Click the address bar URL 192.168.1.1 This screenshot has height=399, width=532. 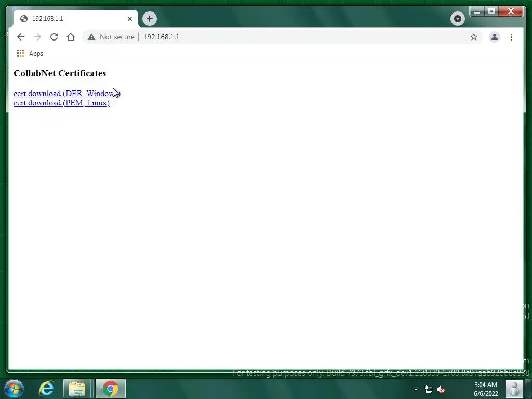coord(161,37)
